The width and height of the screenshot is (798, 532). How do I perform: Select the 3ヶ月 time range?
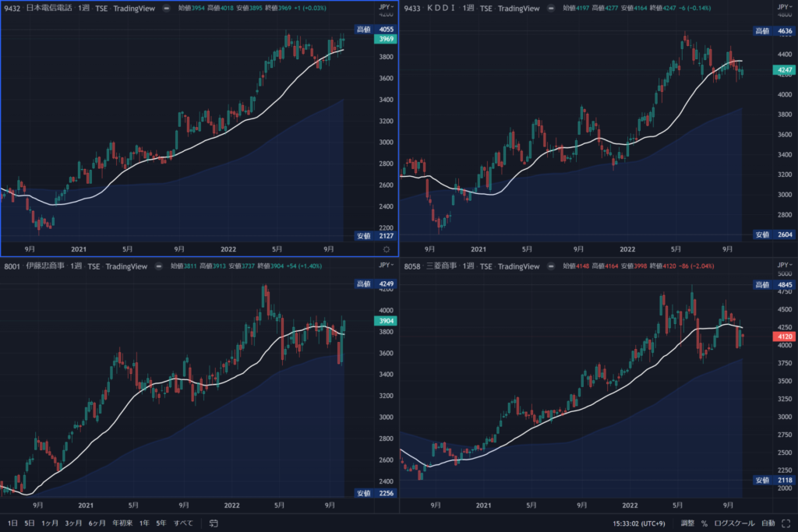pos(73,523)
